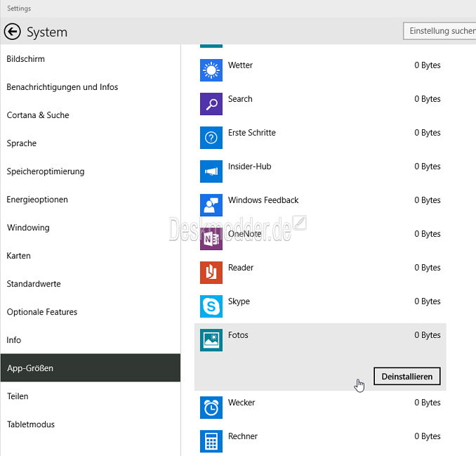476x456 pixels.
Task: Click the Search app magnifier icon
Action: 211,104
